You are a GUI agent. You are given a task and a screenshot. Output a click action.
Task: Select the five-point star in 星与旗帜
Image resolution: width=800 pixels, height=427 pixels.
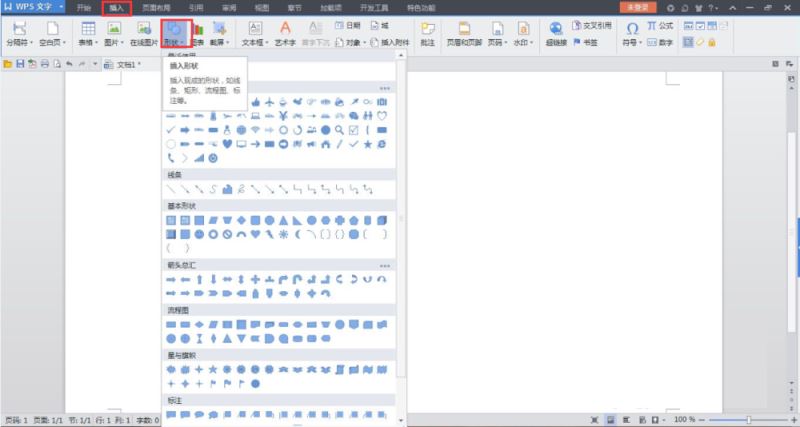tap(213, 369)
